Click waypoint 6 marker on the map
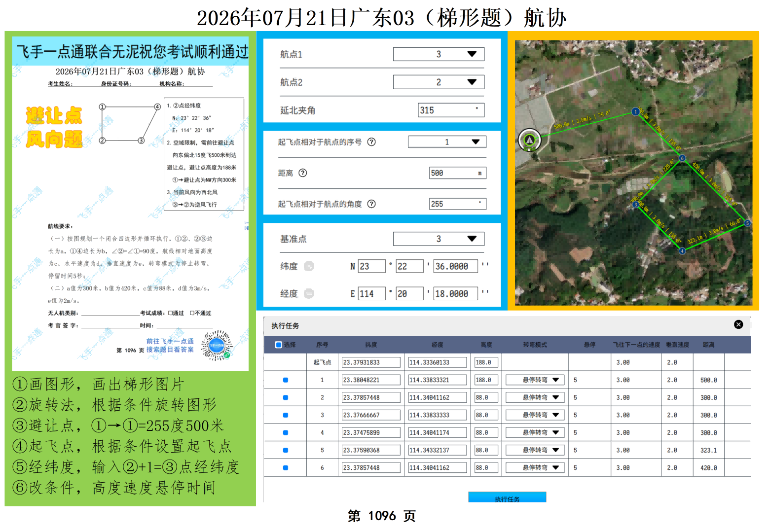The width and height of the screenshot is (770, 532). [682, 158]
